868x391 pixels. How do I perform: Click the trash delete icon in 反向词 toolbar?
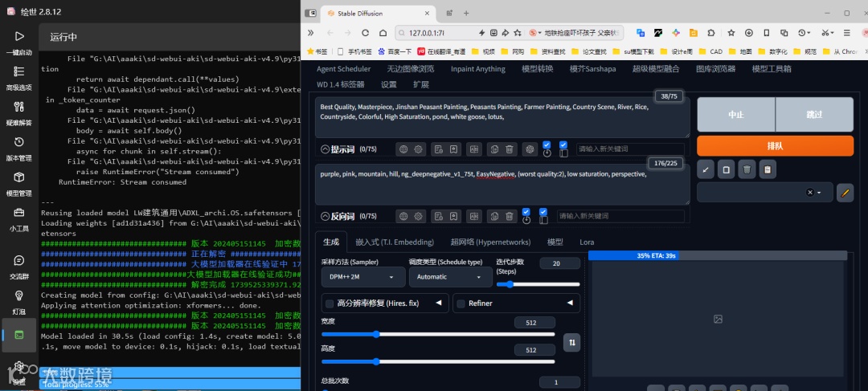pyautogui.click(x=510, y=216)
